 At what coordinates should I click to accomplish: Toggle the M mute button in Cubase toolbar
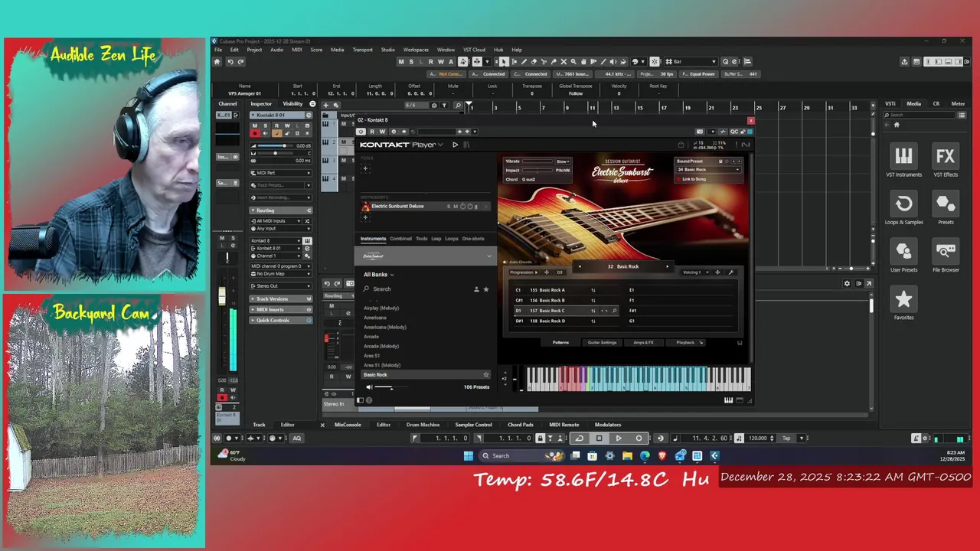pos(401,62)
